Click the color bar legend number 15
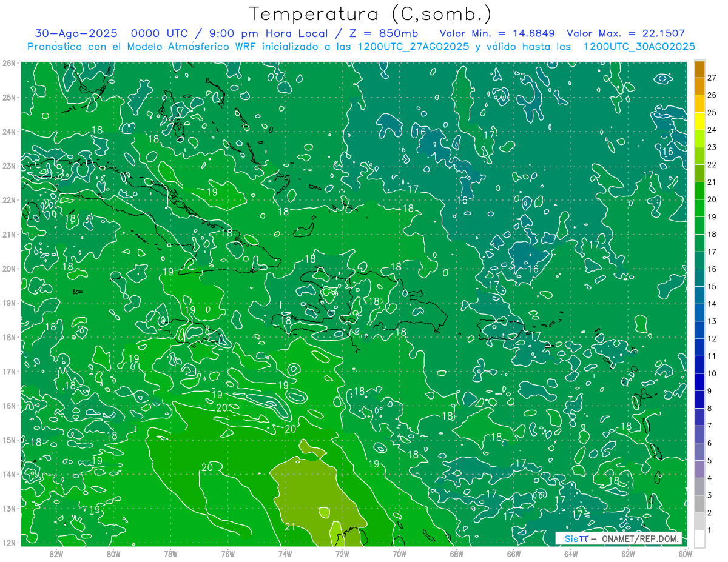The image size is (728, 562). [x=712, y=286]
